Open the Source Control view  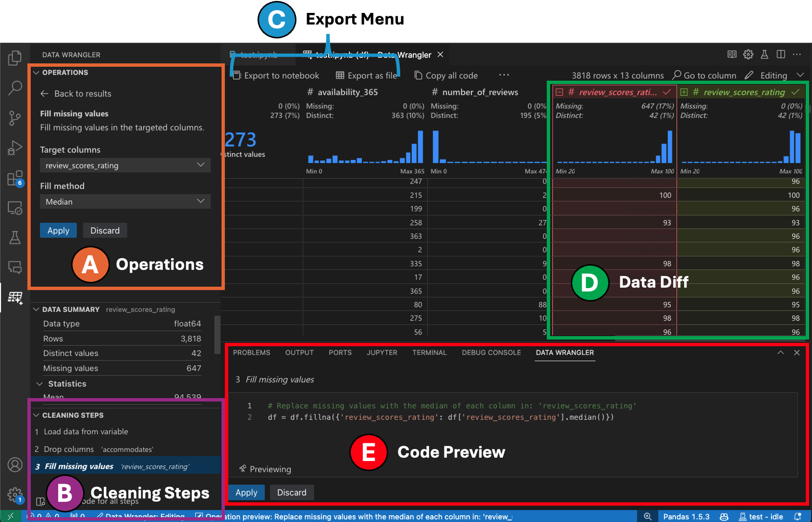click(x=15, y=118)
